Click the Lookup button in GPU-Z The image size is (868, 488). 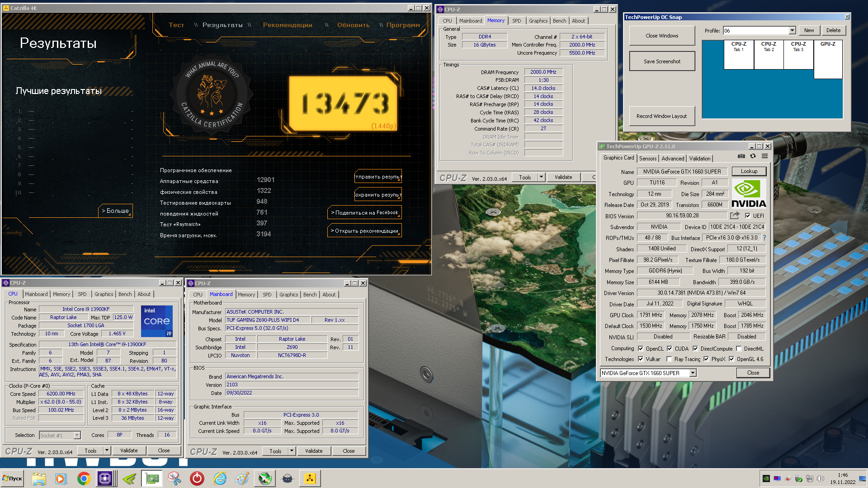tap(749, 171)
